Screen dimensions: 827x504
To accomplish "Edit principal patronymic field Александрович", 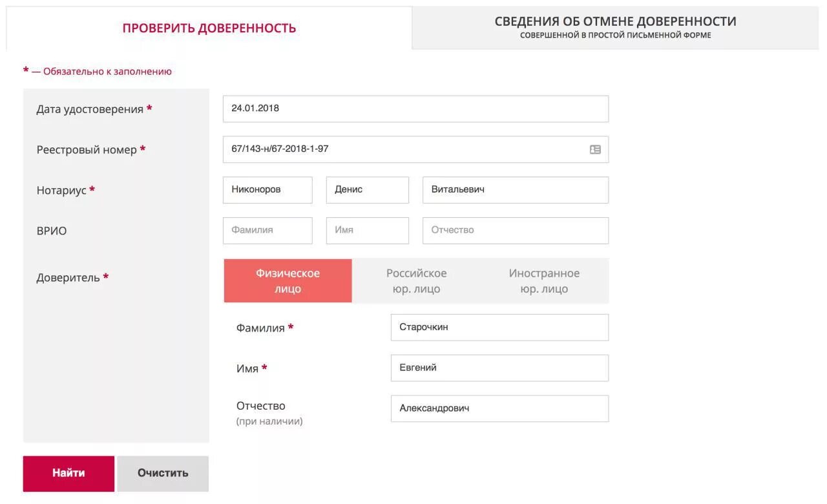I will (x=499, y=408).
